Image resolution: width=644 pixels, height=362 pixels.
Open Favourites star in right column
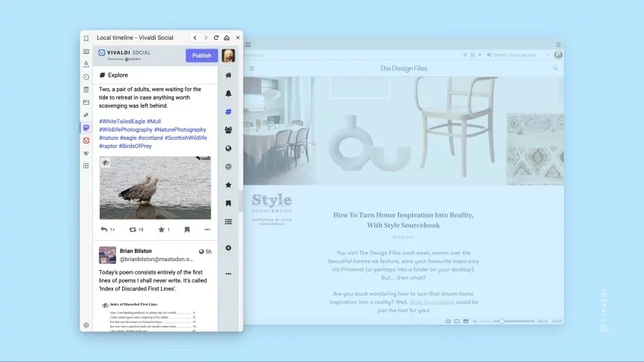[228, 185]
